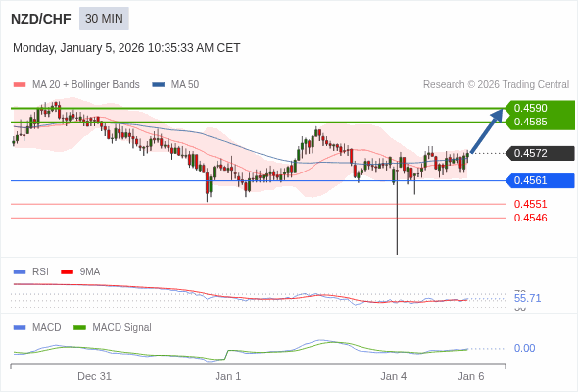The image size is (578, 392).
Task: Select the date and time text
Action: (126, 48)
